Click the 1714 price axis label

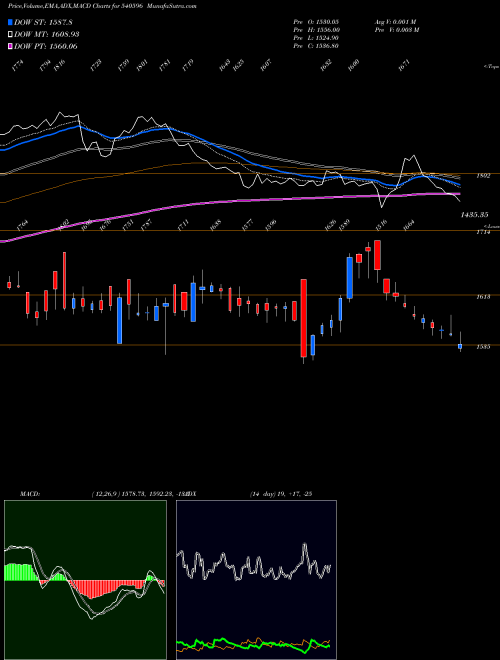pos(483,232)
